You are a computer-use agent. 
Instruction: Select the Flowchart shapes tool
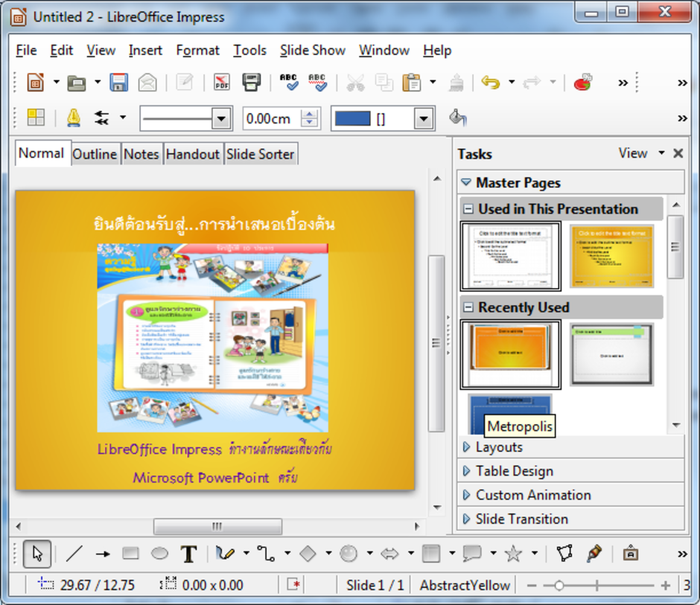pyautogui.click(x=431, y=554)
